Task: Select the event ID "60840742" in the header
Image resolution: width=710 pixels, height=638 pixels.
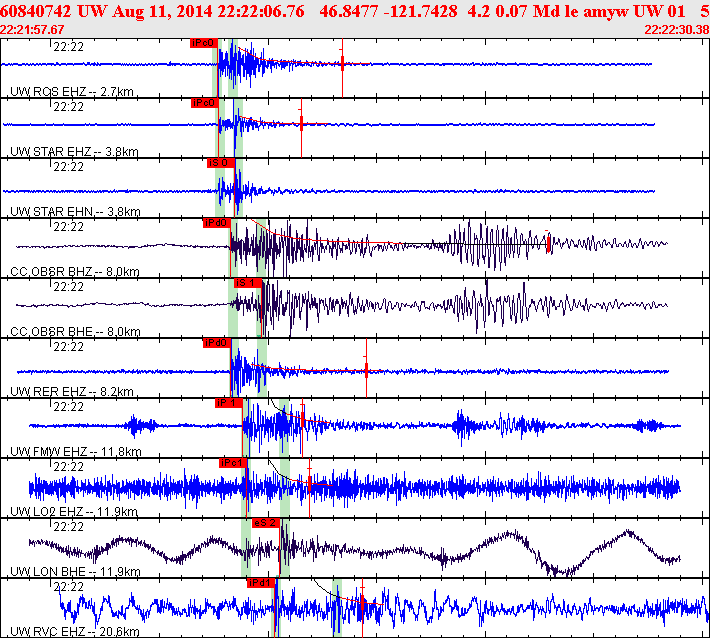Action: [36, 11]
